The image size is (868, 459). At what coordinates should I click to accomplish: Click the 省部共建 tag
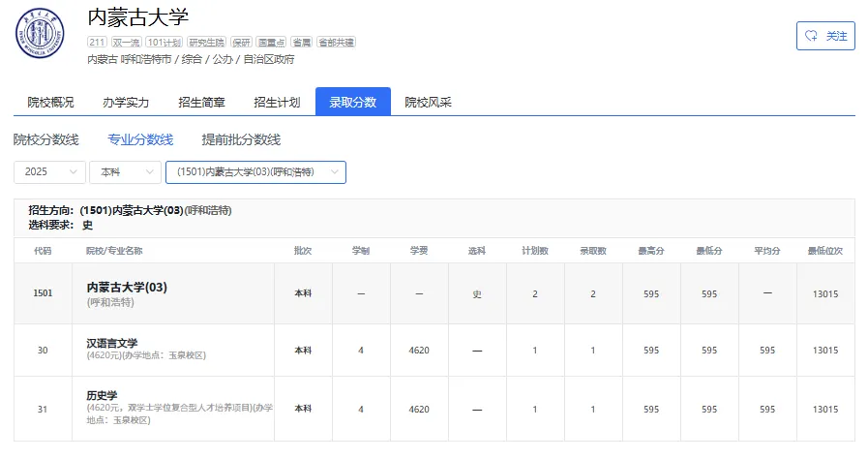(x=336, y=42)
